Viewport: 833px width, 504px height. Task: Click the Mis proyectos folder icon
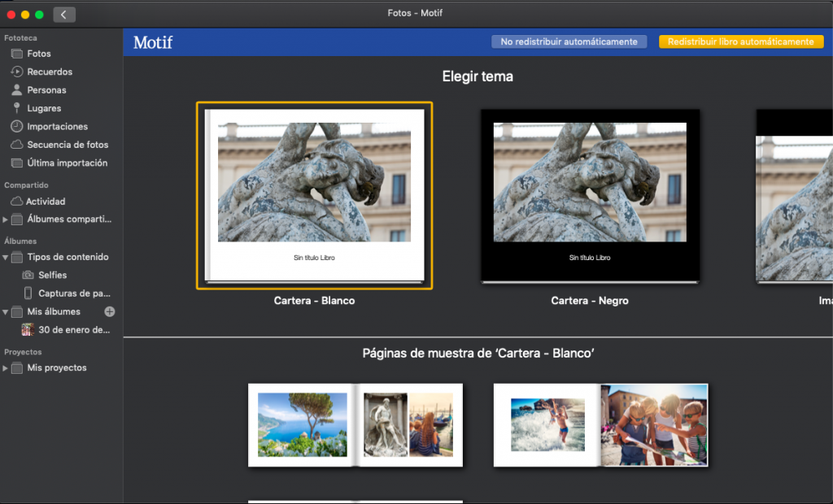[17, 368]
